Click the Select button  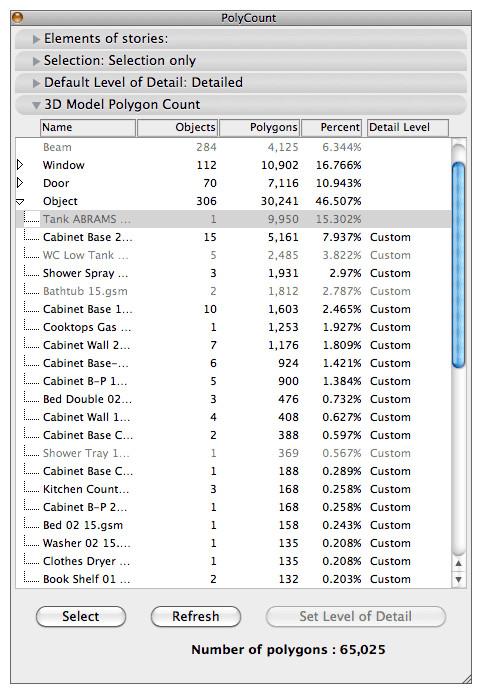pyautogui.click(x=81, y=617)
